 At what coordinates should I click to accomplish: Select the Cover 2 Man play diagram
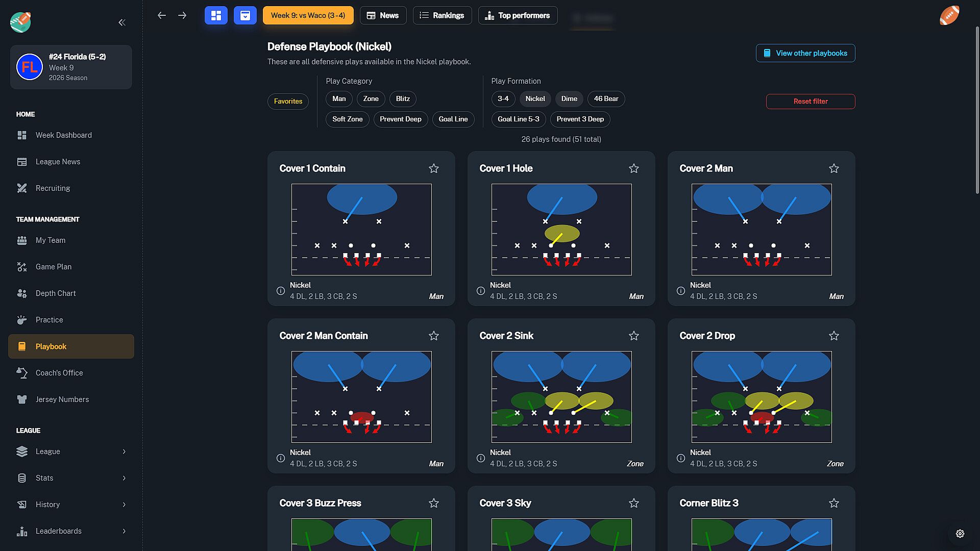762,230
